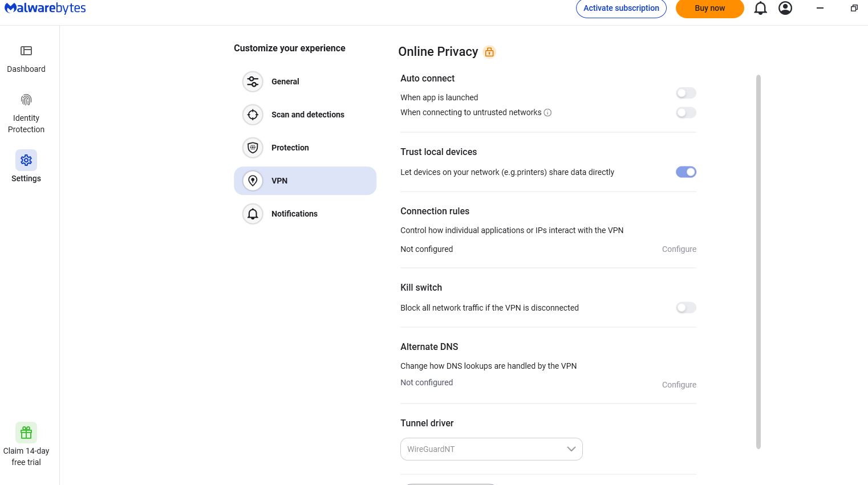Viewport: 868px width, 485px height.
Task: Click info icon beside untrusted networks
Action: 547,113
